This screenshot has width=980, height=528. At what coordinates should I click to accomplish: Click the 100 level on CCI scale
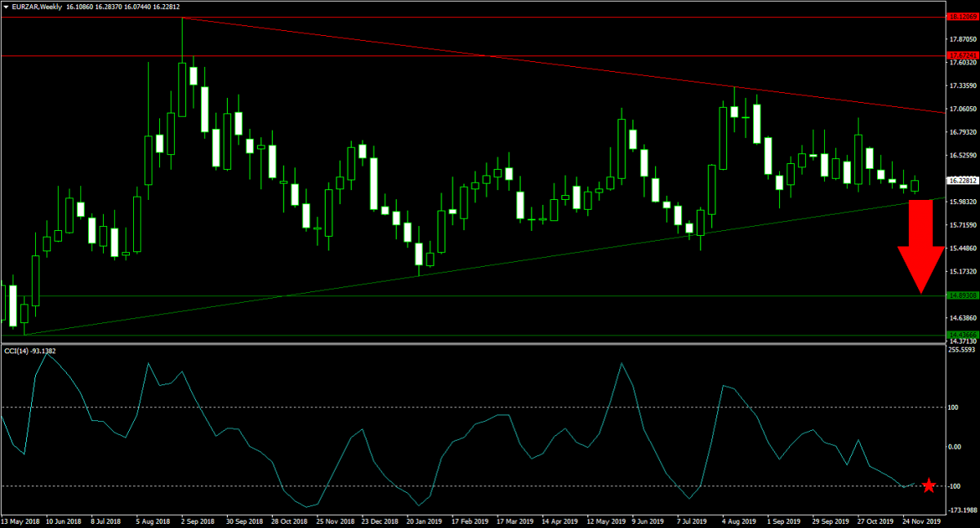click(x=954, y=406)
